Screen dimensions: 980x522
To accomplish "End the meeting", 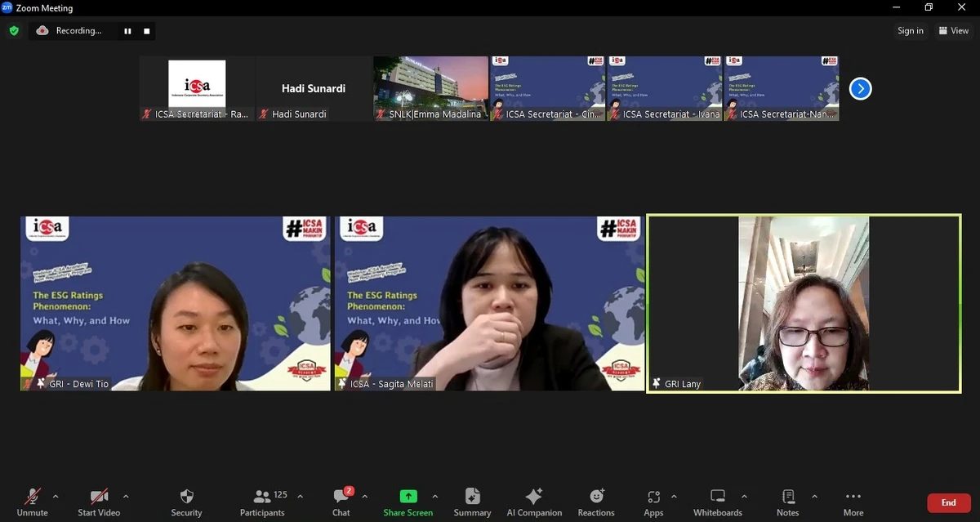I will coord(947,502).
